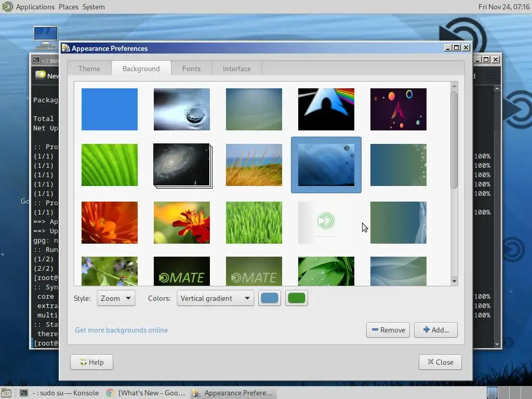This screenshot has width=532, height=399.
Task: Maximize the Konsole window
Action: pos(486,59)
